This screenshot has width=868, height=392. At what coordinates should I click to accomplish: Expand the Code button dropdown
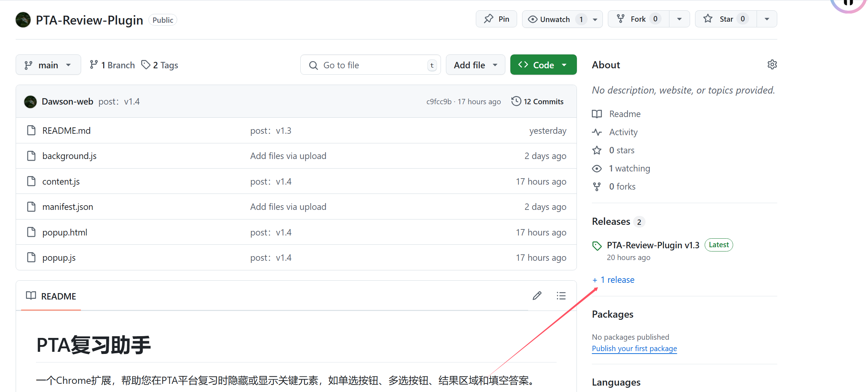(x=564, y=64)
